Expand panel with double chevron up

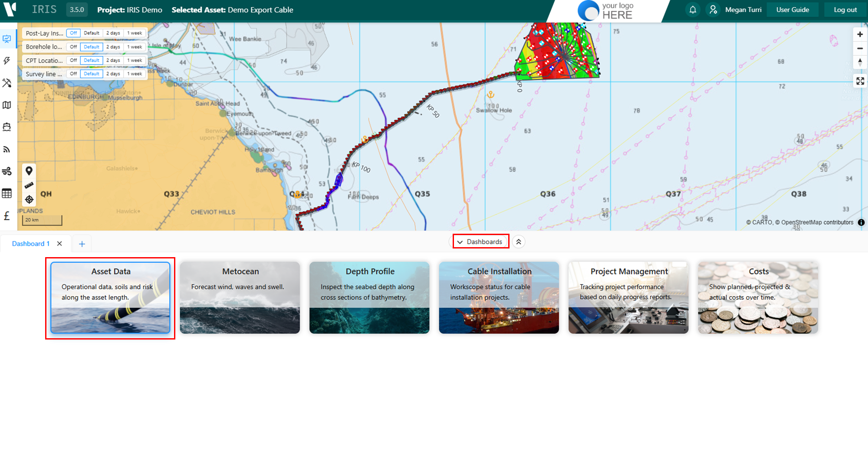click(x=519, y=242)
